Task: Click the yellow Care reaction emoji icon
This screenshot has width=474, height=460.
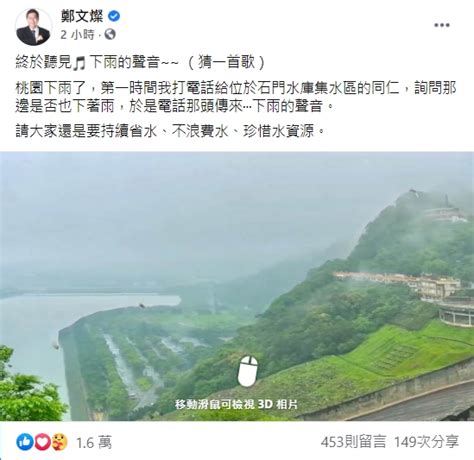Action: 59,442
